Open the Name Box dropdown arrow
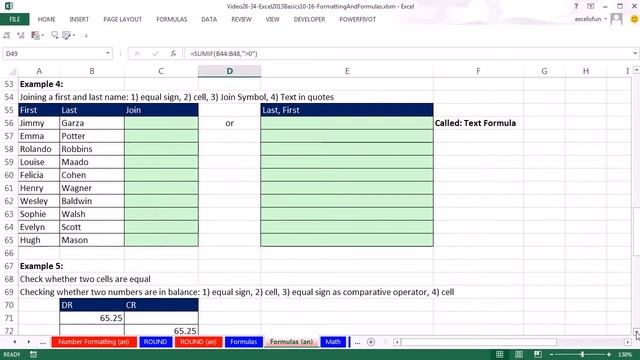Screen dimensions: 640x360 tap(107, 53)
